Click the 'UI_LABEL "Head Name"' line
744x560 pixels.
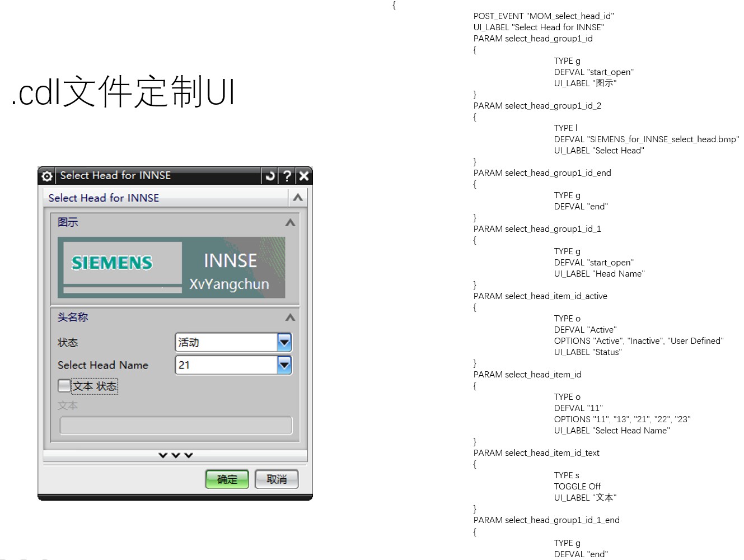coord(600,274)
